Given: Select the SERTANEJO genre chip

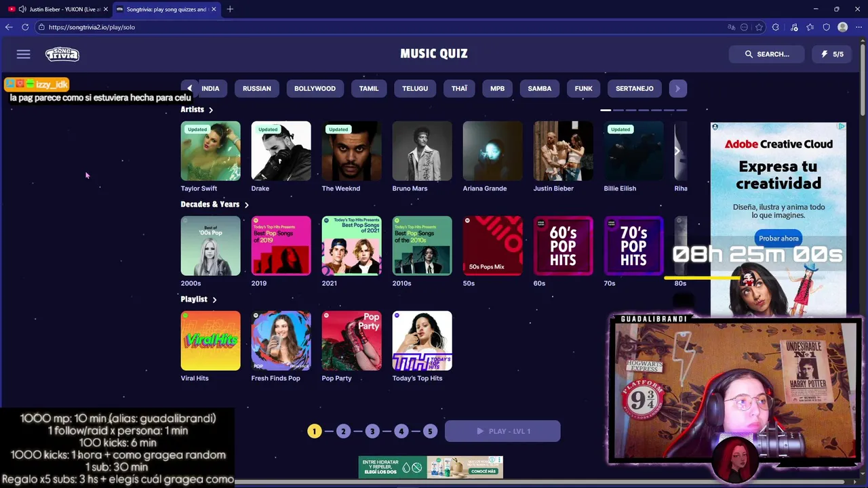Looking at the screenshot, I should (x=635, y=89).
